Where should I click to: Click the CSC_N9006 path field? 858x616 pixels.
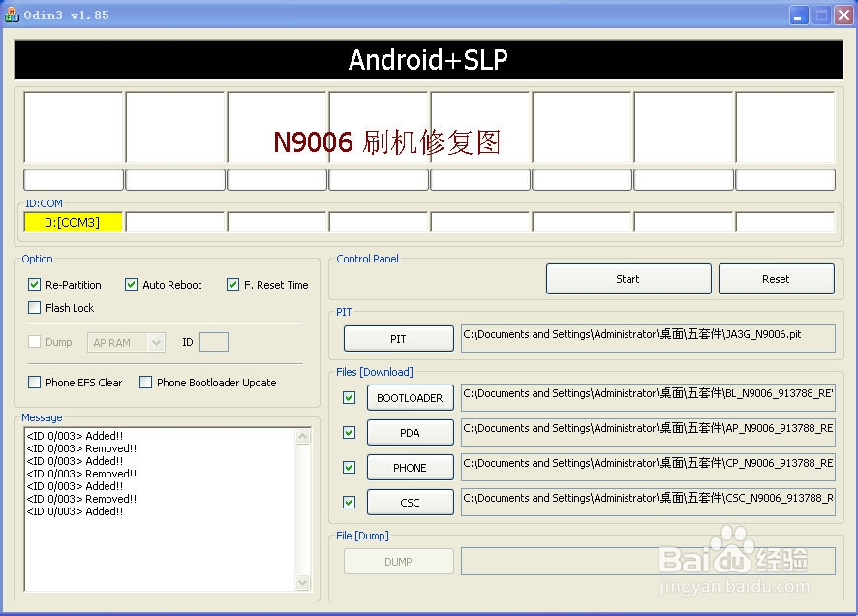[648, 502]
